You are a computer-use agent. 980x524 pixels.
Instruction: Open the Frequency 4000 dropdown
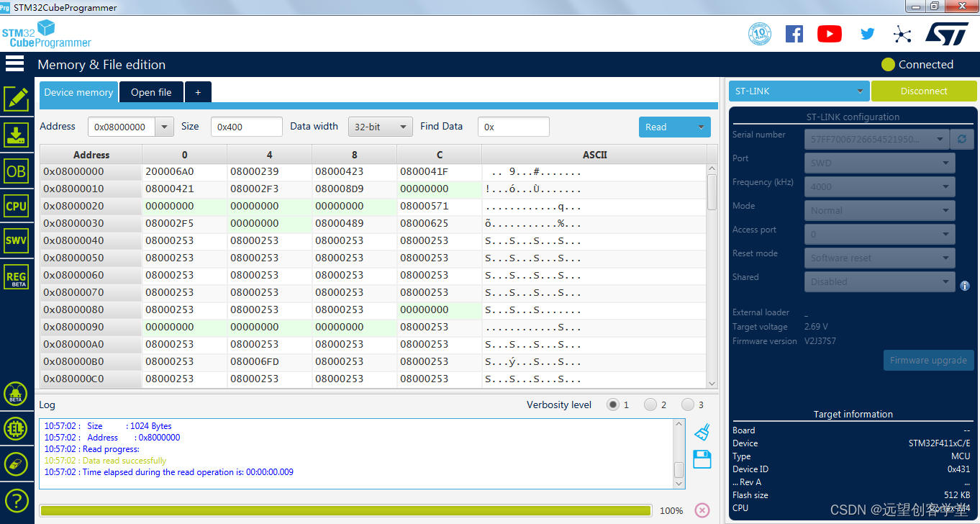879,186
